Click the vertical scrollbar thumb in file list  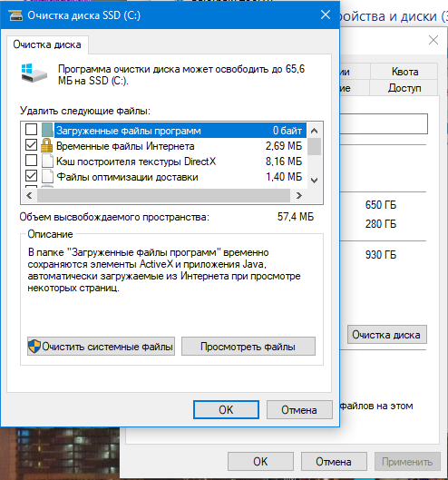click(x=314, y=146)
